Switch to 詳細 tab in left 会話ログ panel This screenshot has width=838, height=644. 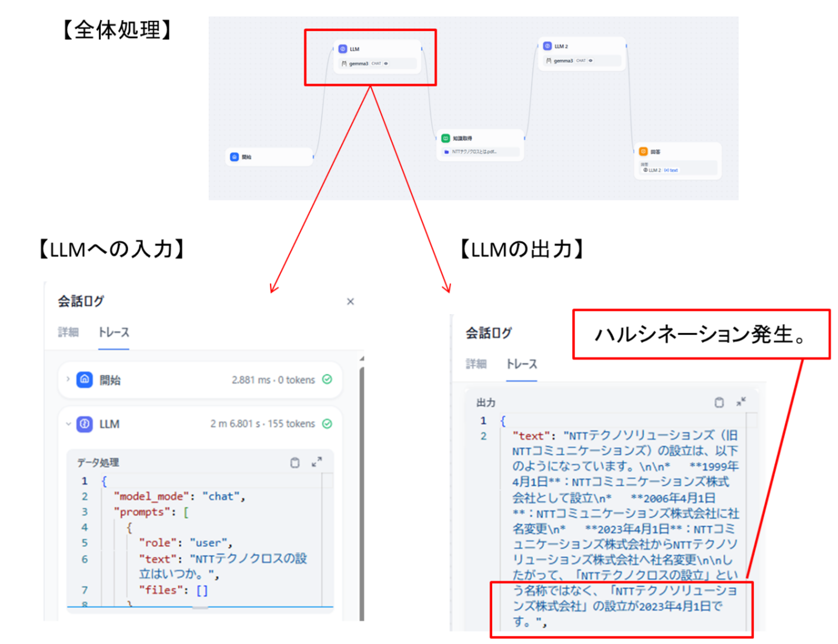click(x=68, y=332)
